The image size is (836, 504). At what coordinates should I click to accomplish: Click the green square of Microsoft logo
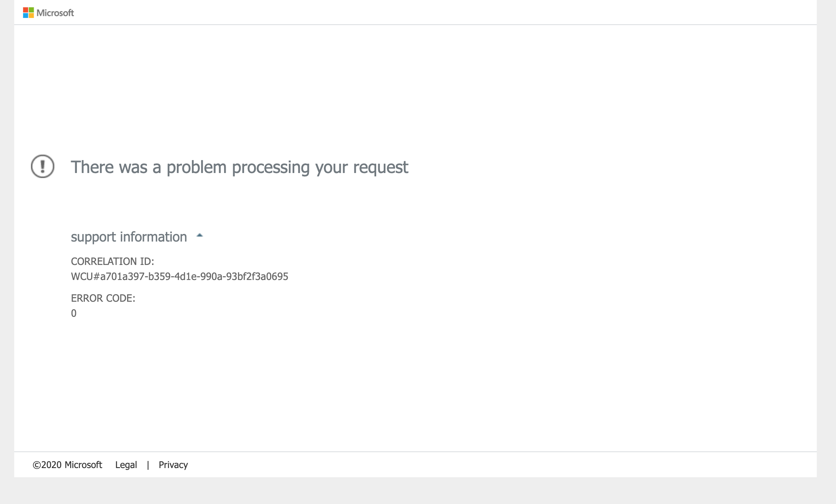[x=31, y=10]
